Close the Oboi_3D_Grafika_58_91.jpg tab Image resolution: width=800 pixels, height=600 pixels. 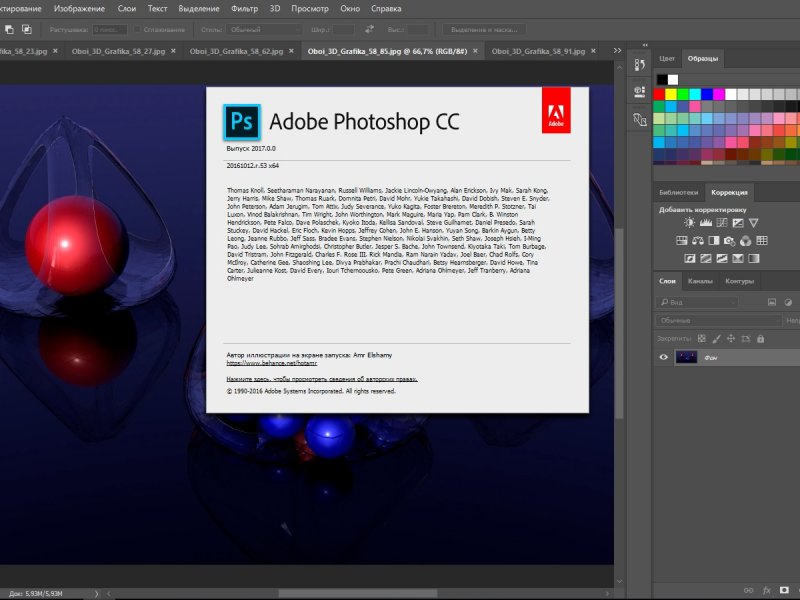[593, 51]
